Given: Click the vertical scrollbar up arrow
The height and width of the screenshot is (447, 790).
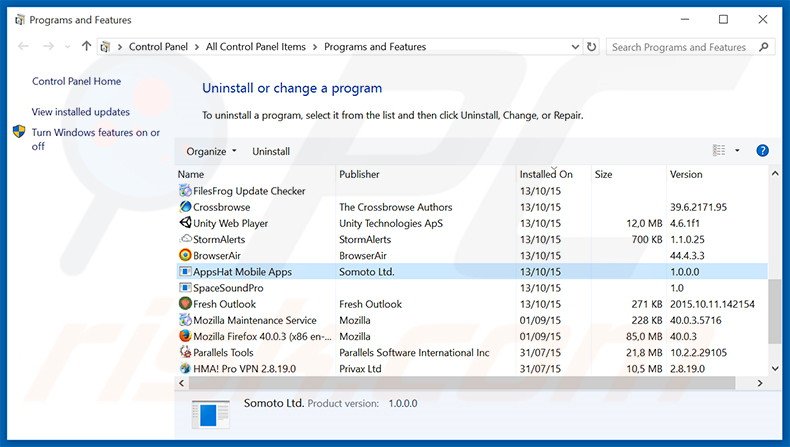Looking at the screenshot, I should pyautogui.click(x=775, y=173).
